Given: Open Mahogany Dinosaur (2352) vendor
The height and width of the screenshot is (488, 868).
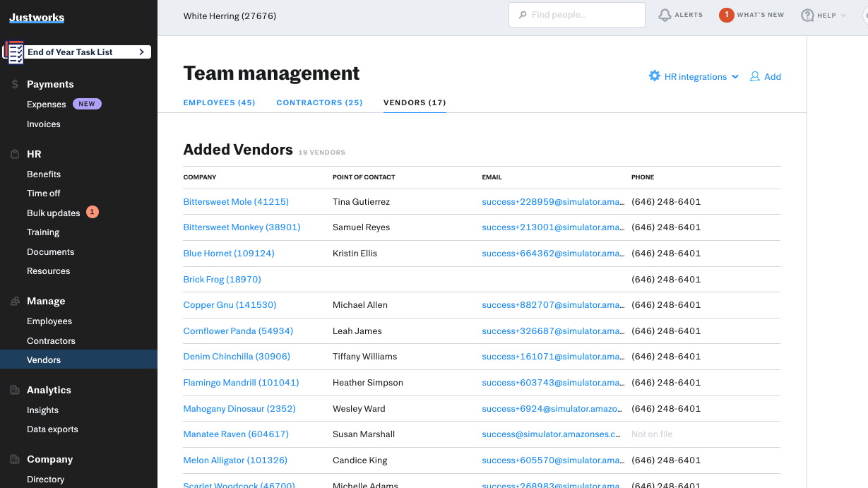Looking at the screenshot, I should (239, 408).
